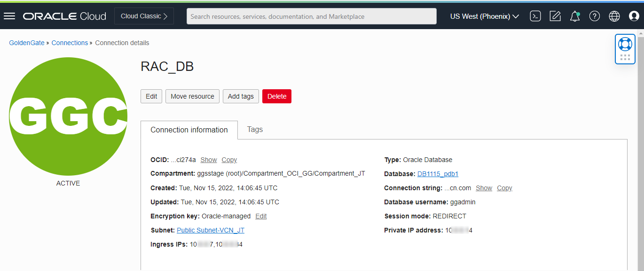The height and width of the screenshot is (271, 644).
Task: Copy the OCID value
Action: point(229,160)
